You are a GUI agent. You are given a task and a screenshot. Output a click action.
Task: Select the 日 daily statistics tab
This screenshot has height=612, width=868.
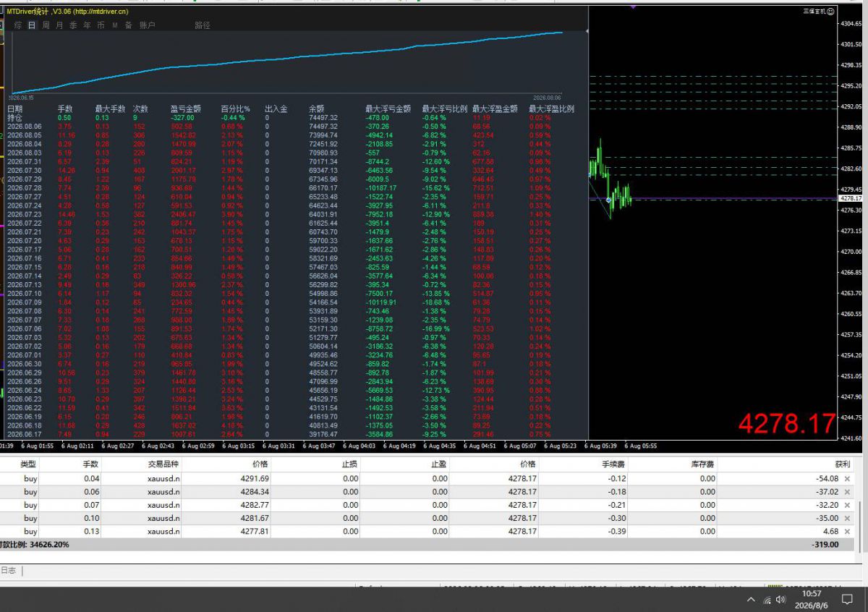pos(32,25)
